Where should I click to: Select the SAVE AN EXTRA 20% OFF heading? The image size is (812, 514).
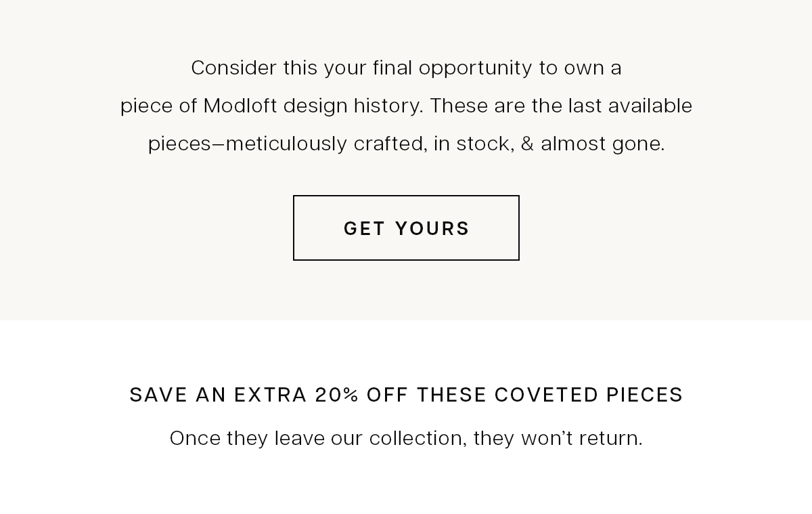[406, 395]
